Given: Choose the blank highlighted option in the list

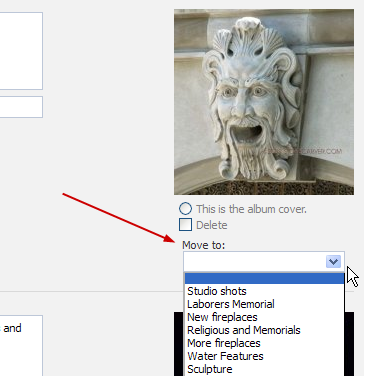Looking at the screenshot, I should tap(264, 278).
